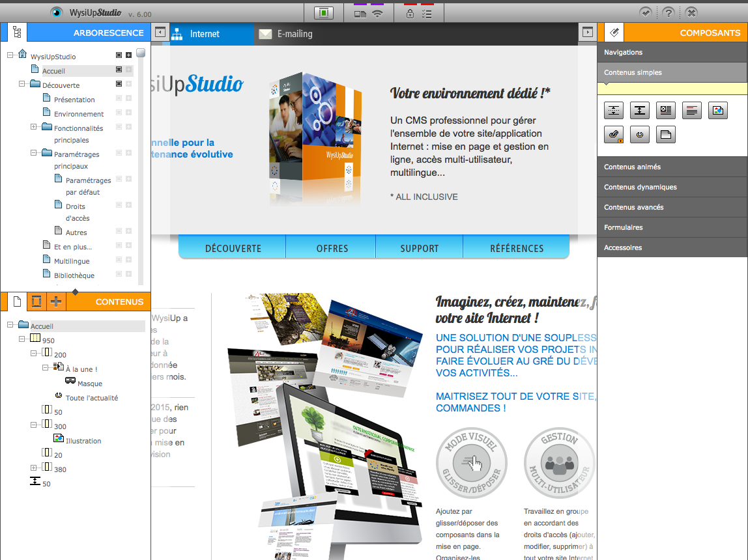Collapse the Accueil node in CONTENUS tree
This screenshot has width=748, height=560.
coord(10,324)
